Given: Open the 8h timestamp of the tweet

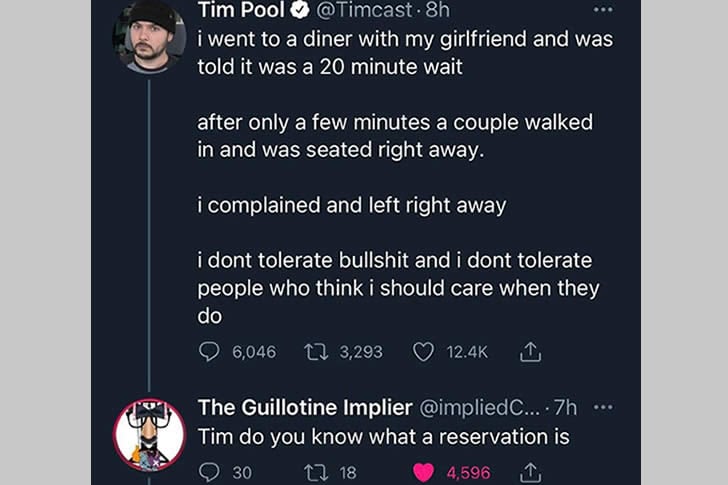Looking at the screenshot, I should click(x=438, y=11).
